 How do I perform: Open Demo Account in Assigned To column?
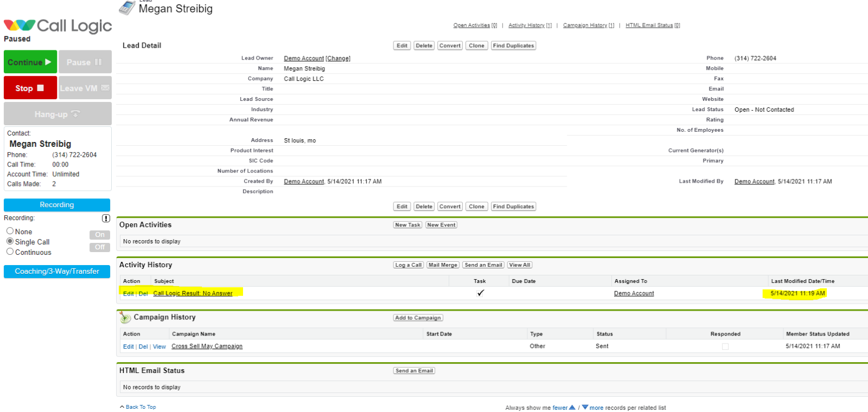pyautogui.click(x=634, y=293)
